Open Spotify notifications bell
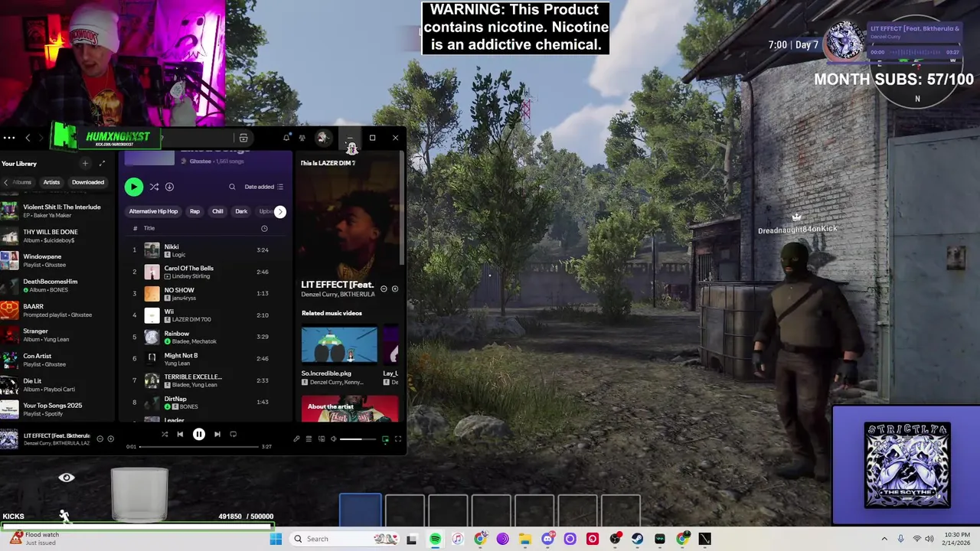This screenshot has height=551, width=980. point(286,138)
